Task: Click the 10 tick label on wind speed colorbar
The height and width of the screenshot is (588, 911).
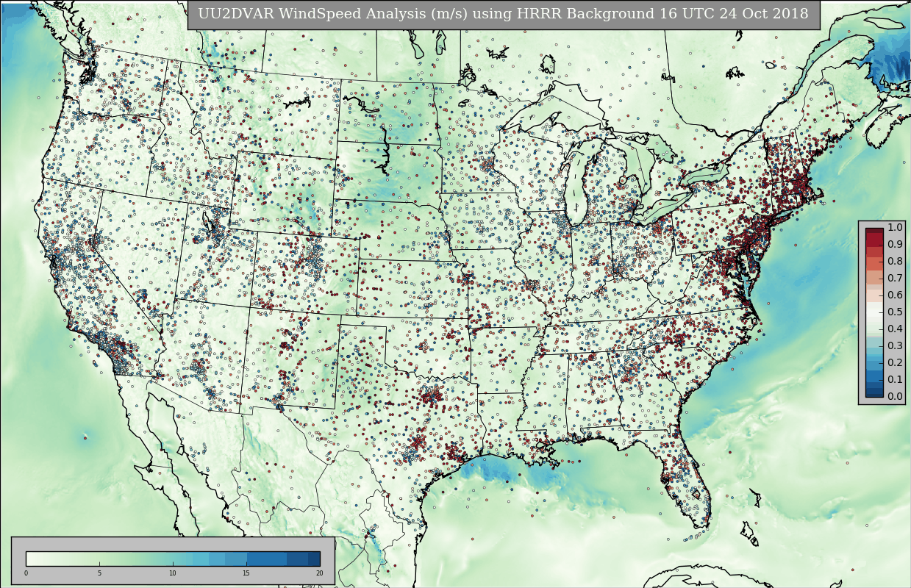Action: (x=173, y=573)
